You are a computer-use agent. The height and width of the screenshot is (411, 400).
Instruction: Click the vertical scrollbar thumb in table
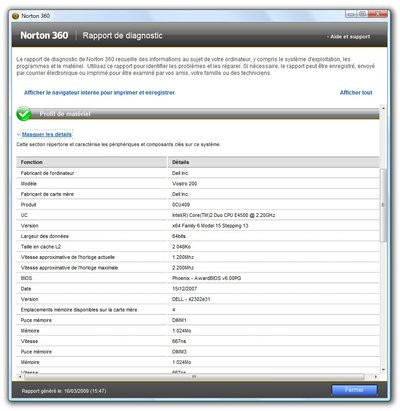click(x=383, y=205)
